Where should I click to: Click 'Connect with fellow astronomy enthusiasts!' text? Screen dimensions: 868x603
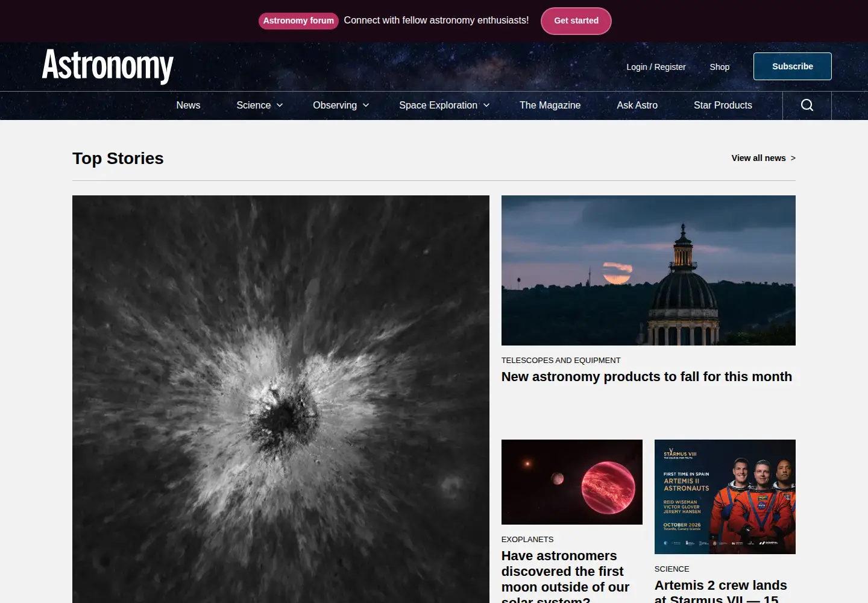click(x=436, y=21)
